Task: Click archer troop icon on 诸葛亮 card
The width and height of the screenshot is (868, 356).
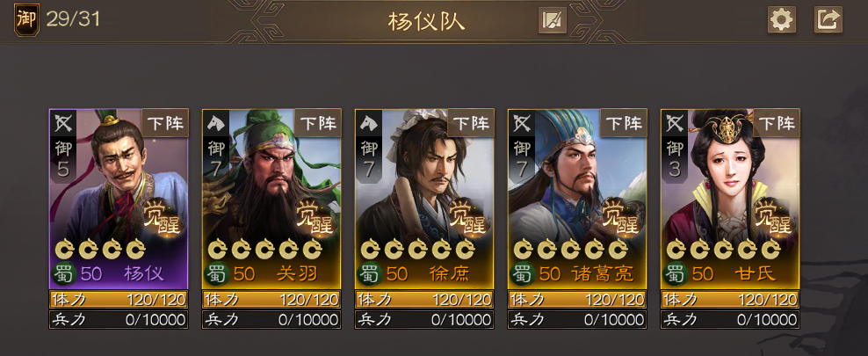Action: (x=522, y=124)
